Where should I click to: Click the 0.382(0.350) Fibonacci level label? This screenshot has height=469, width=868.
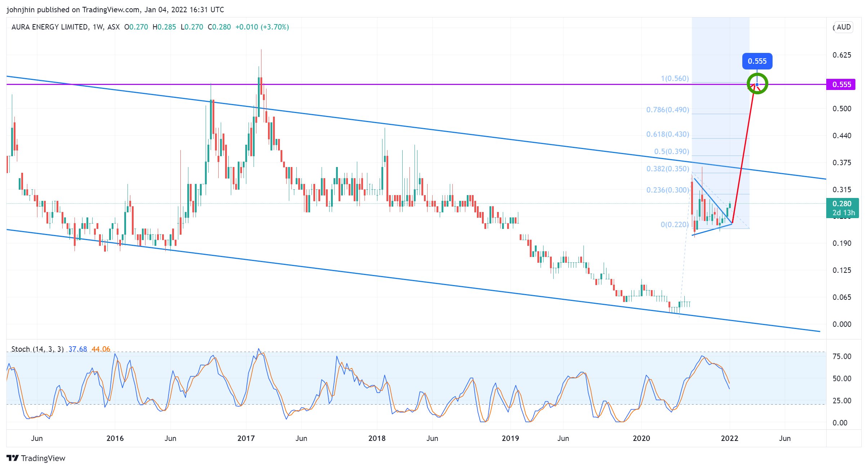pyautogui.click(x=667, y=169)
